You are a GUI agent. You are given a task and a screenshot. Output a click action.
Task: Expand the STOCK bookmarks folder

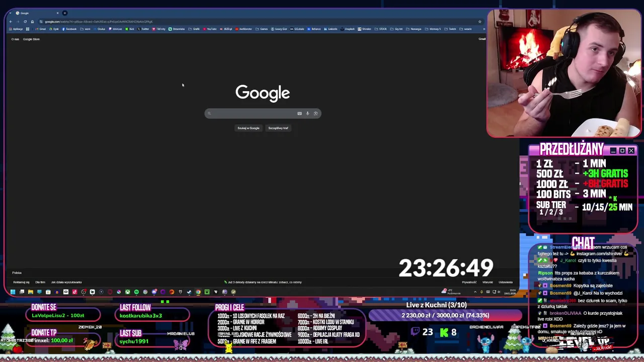pos(381,29)
